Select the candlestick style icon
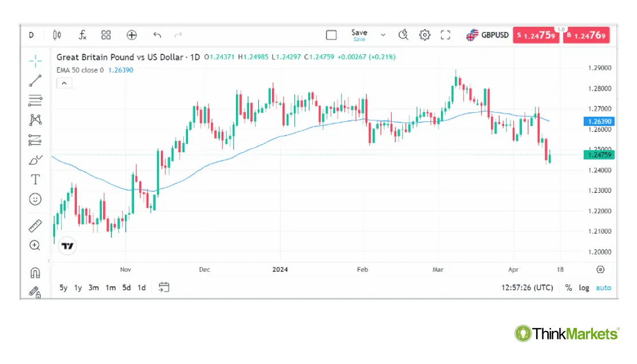The image size is (637, 364). click(x=57, y=35)
